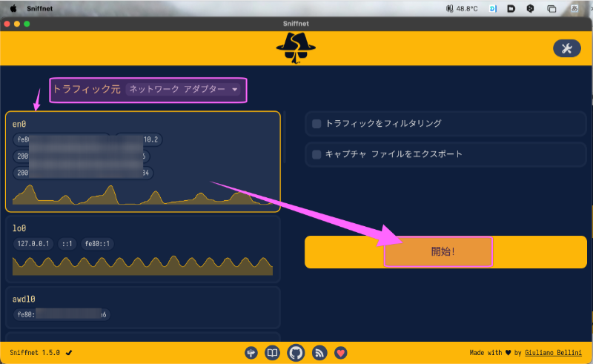Click the sponsor heart icon
Viewport: 593px width, 364px height.
(x=341, y=353)
